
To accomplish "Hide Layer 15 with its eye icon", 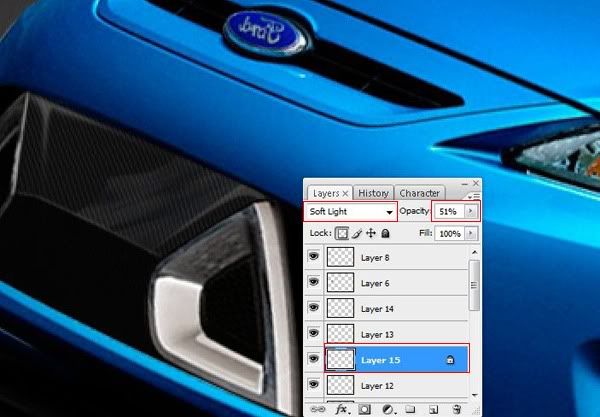I will point(314,359).
